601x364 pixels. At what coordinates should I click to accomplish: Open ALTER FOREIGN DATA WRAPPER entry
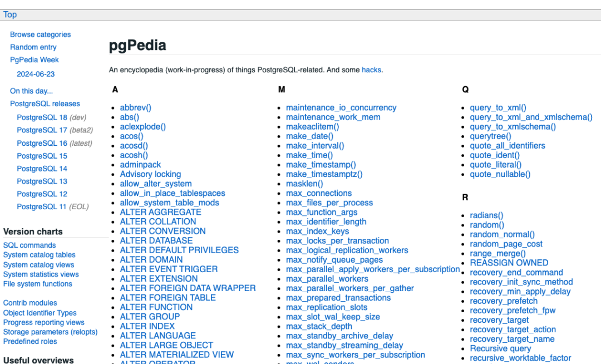coord(188,288)
